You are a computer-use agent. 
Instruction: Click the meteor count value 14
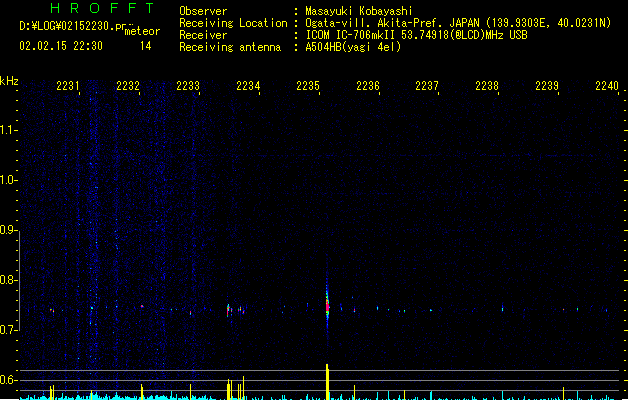[x=146, y=46]
